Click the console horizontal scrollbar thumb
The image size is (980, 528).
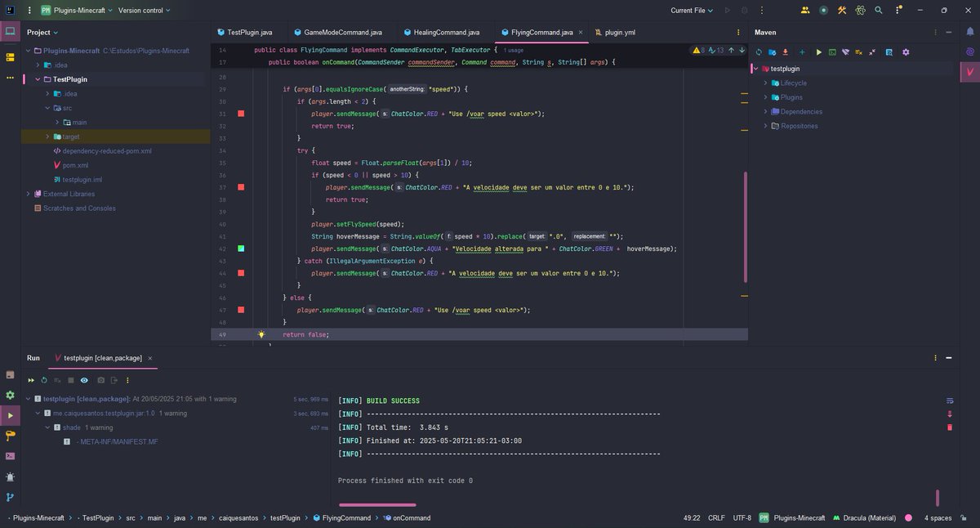(376, 505)
